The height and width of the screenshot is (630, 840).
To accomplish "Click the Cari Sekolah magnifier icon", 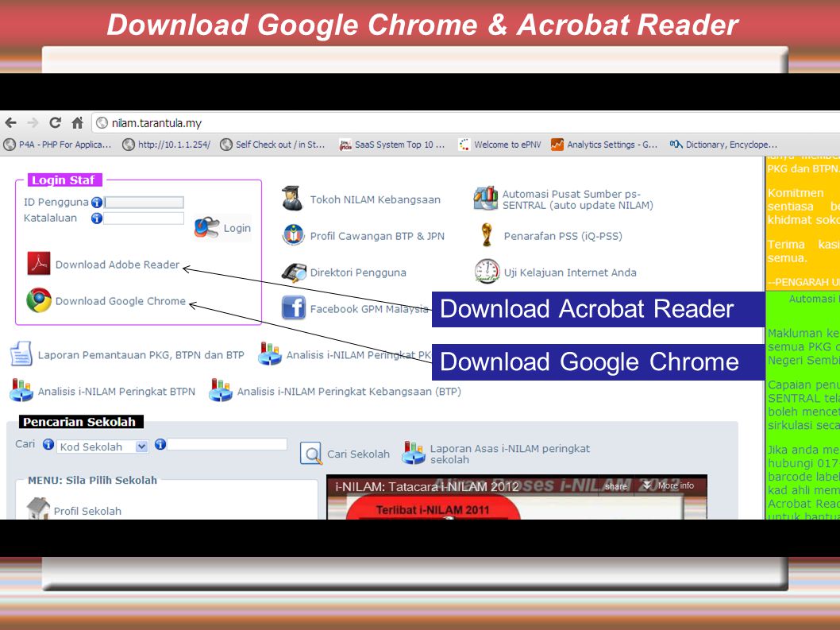I will pyautogui.click(x=310, y=454).
